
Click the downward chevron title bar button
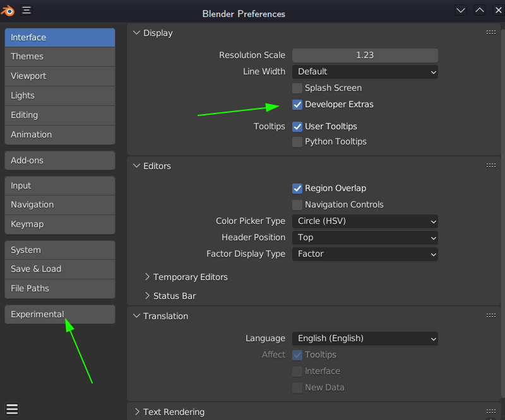point(461,10)
